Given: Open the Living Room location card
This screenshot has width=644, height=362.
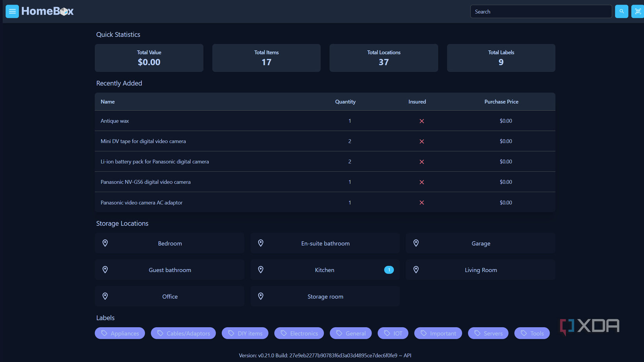Looking at the screenshot, I should 480,270.
